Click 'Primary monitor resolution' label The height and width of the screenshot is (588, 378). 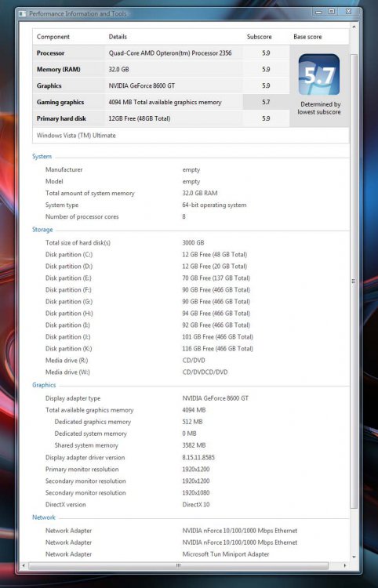click(82, 469)
